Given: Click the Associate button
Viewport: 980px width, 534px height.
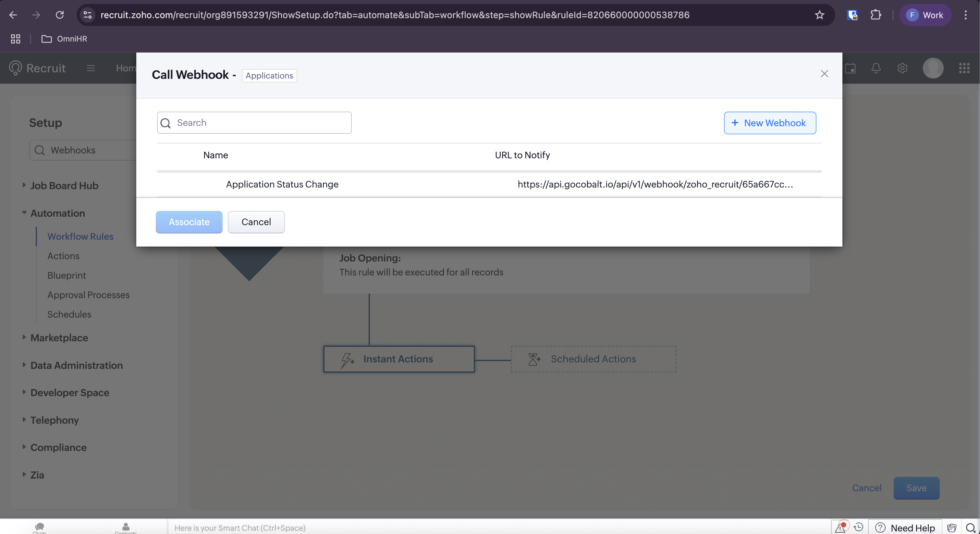Looking at the screenshot, I should click(x=189, y=222).
